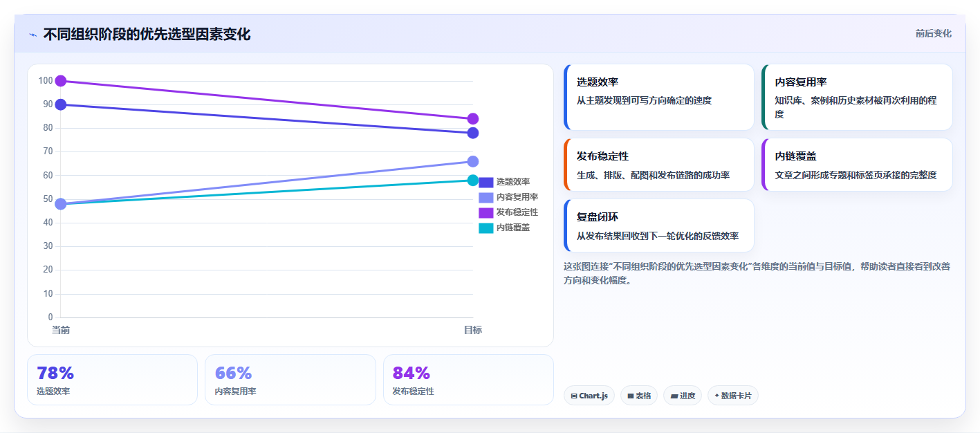Viewport: 980px width, 433px height.
Task: Click the 66% 内容复用率 stat card
Action: (290, 380)
